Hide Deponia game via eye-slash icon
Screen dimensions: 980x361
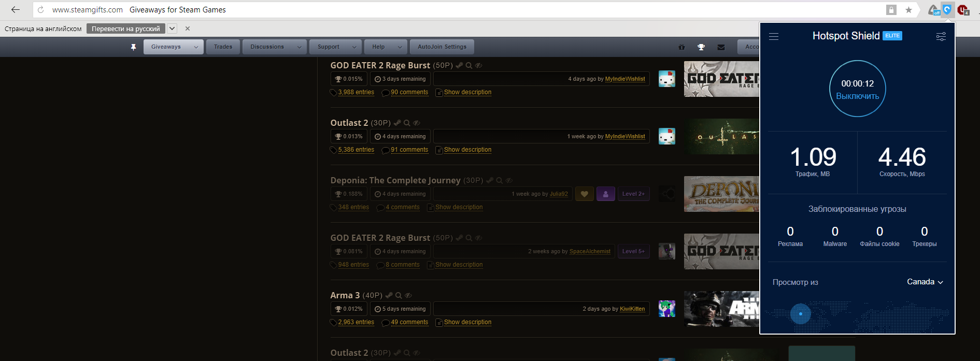[509, 180]
